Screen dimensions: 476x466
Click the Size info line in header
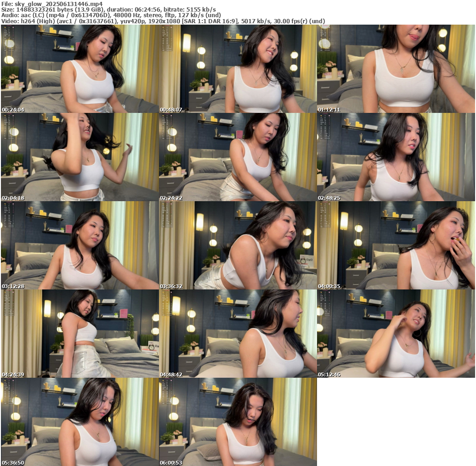tap(108, 9)
